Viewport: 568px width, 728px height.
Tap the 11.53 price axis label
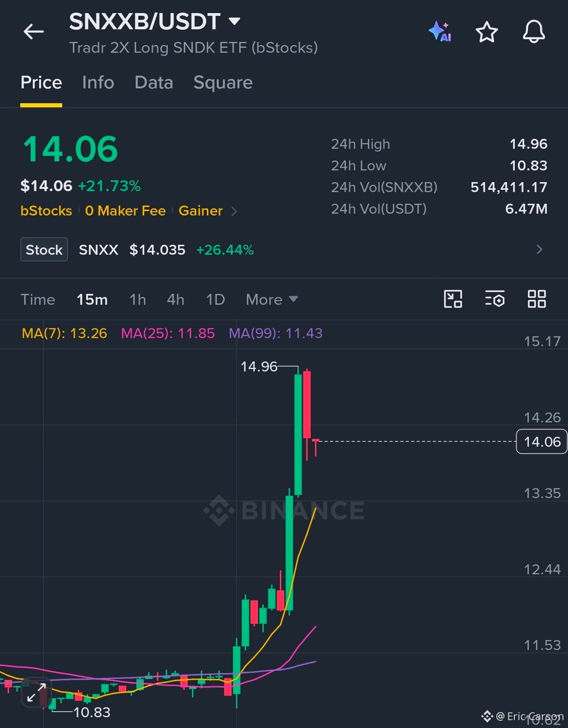[x=542, y=645]
